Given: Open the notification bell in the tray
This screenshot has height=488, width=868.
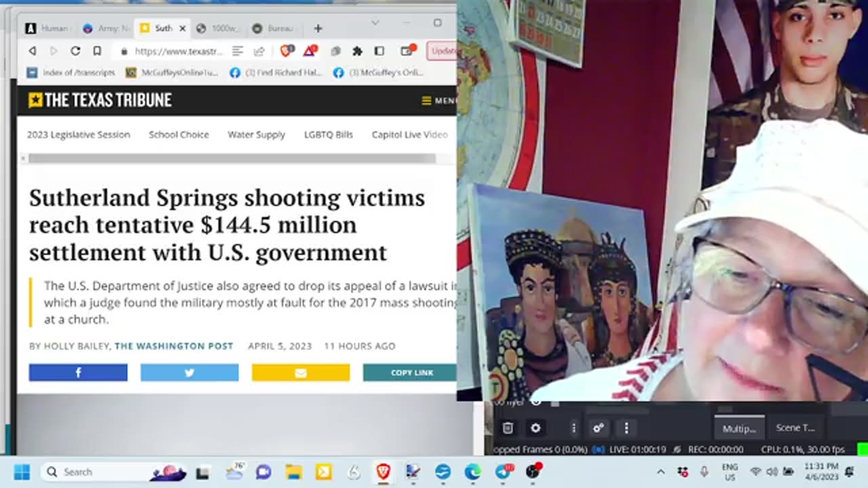Looking at the screenshot, I should 850,472.
